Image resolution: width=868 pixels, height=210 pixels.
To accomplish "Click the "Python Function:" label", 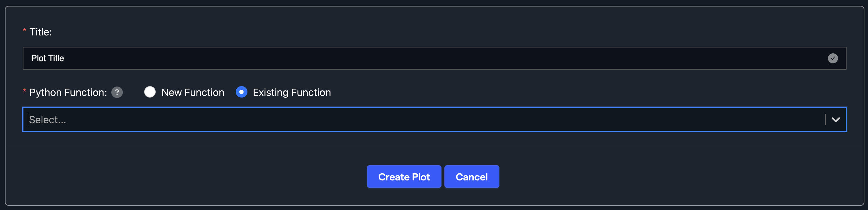I will (68, 93).
